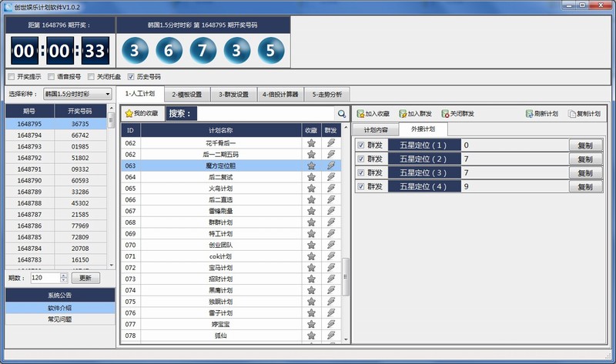The height and width of the screenshot is (364, 616).
Task: Click the 群发 lightning icon for 火鸟计划
Action: pos(331,189)
